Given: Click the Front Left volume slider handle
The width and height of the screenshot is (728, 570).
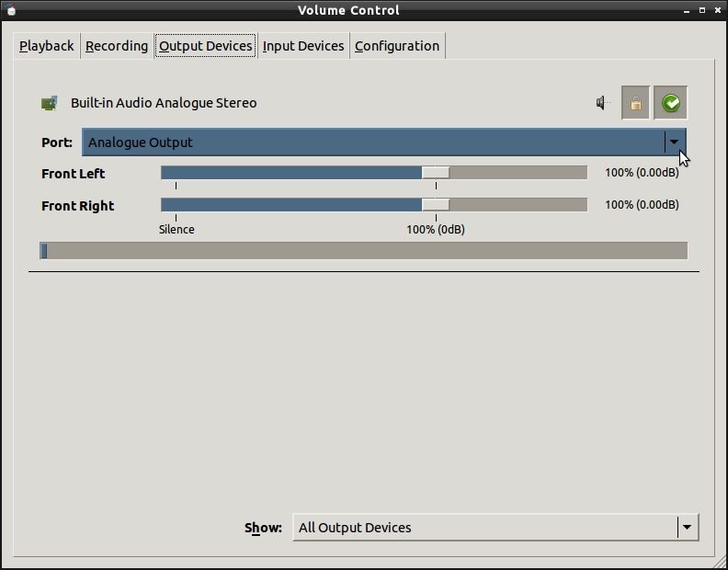Looking at the screenshot, I should (x=436, y=173).
